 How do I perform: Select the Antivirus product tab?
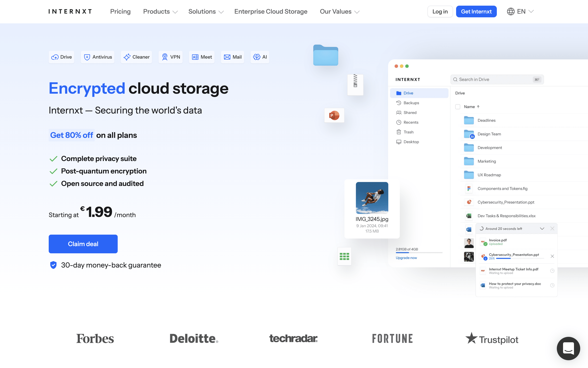coord(98,57)
